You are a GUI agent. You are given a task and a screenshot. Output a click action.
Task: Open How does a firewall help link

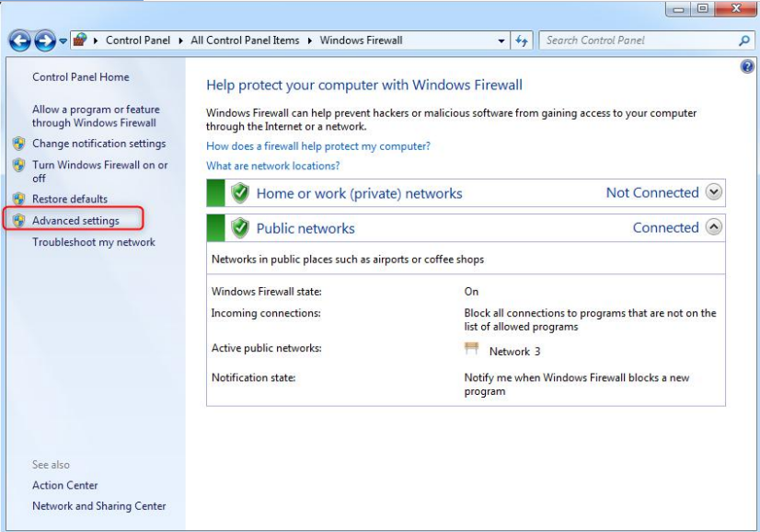click(318, 146)
